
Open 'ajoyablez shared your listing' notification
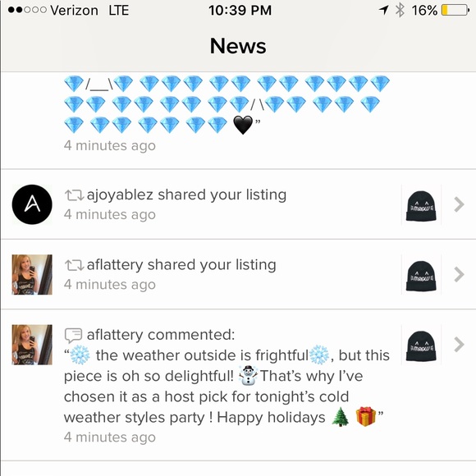[186, 195]
